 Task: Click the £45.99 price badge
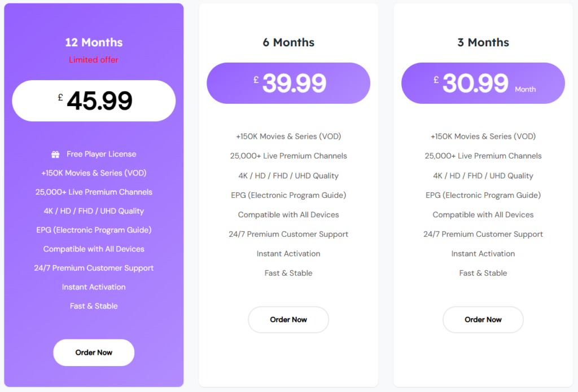(94, 101)
